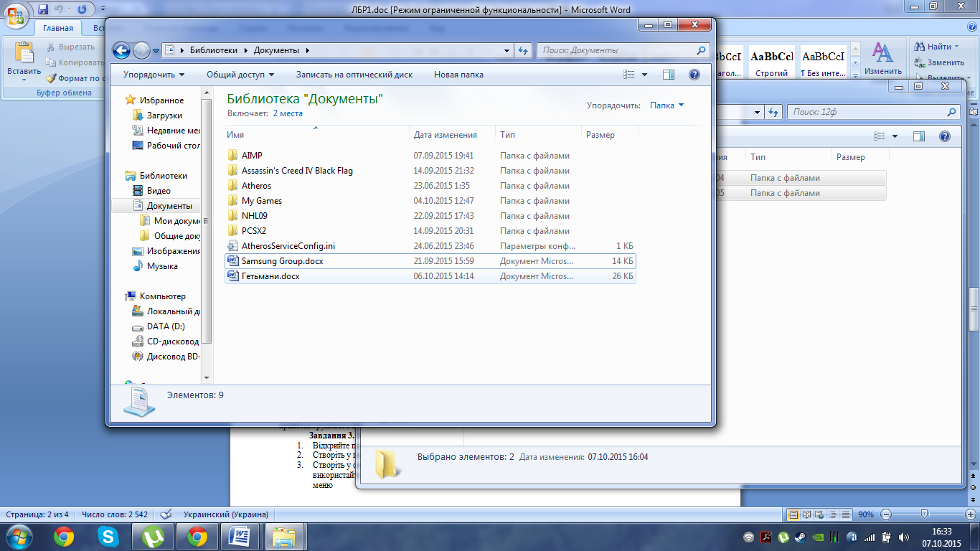980x551 pixels.
Task: Switch Word to Outline view
Action: [831, 514]
